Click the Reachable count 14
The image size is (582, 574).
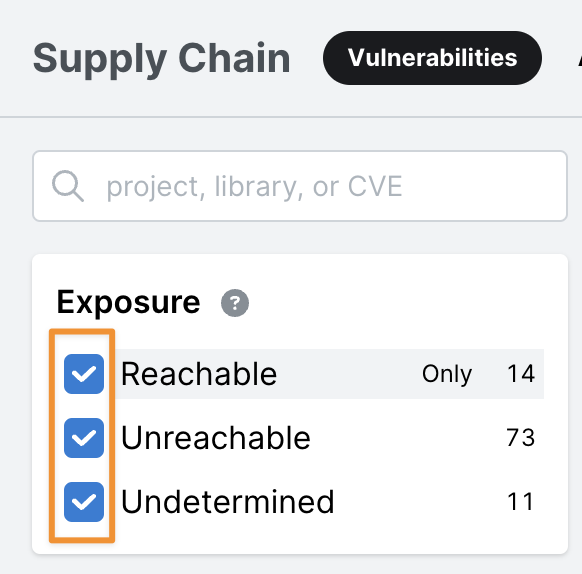pyautogui.click(x=521, y=374)
